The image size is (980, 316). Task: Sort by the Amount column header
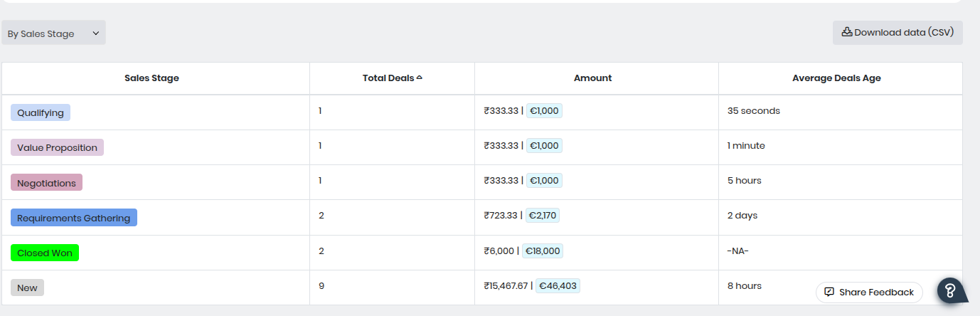(592, 78)
